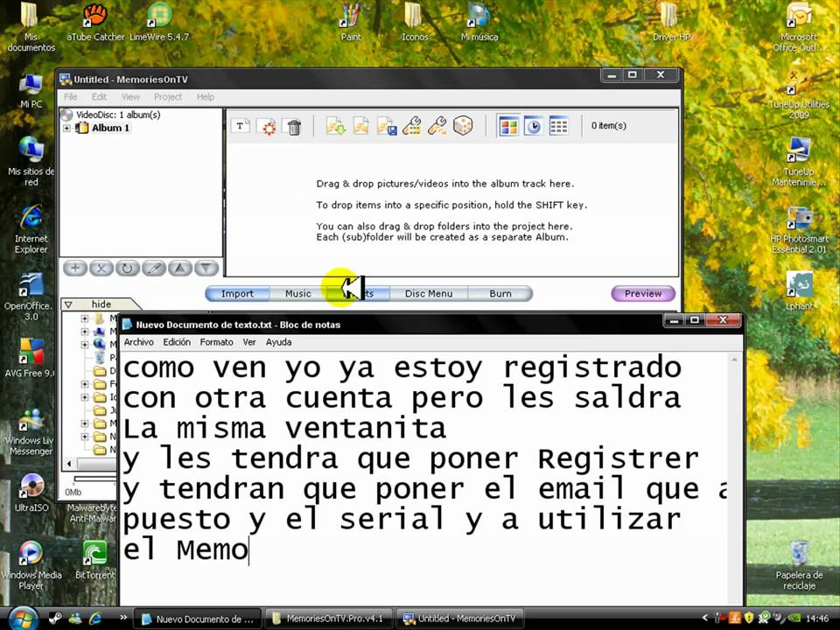Screen dimensions: 840x630
Task: Switch to thumbnail grid view
Action: tap(508, 126)
